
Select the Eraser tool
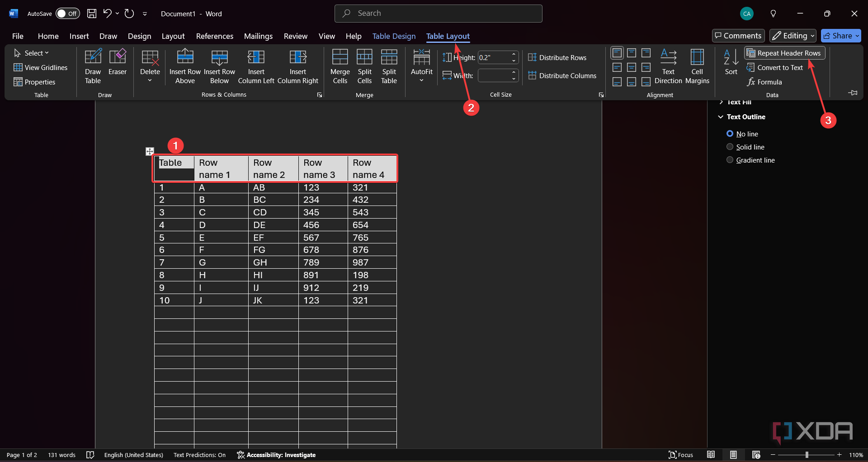(x=117, y=65)
